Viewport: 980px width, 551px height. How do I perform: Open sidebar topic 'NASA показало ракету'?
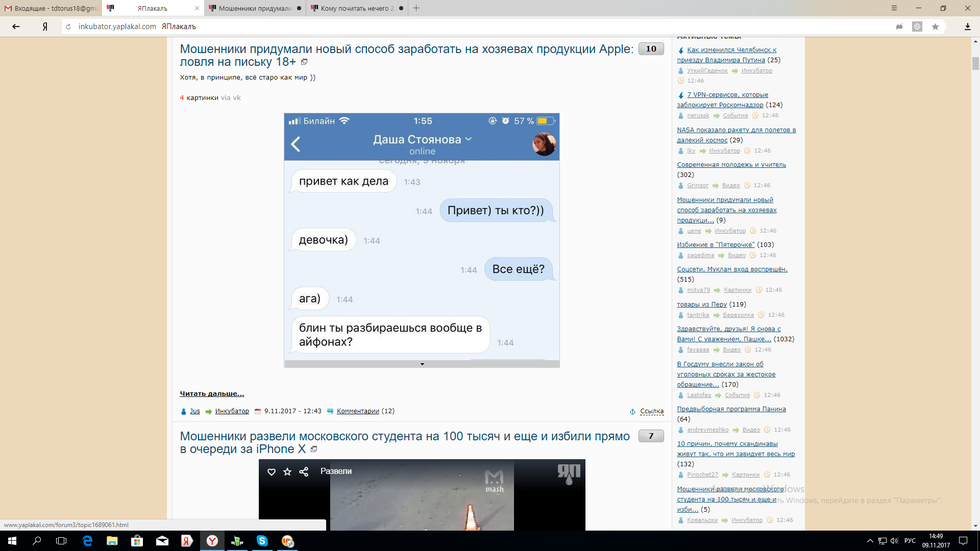[737, 135]
